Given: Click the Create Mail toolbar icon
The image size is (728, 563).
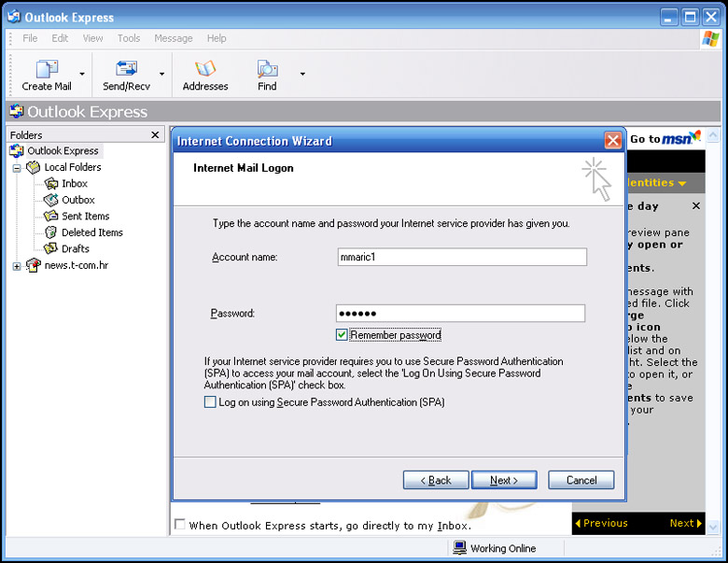Looking at the screenshot, I should click(x=47, y=69).
